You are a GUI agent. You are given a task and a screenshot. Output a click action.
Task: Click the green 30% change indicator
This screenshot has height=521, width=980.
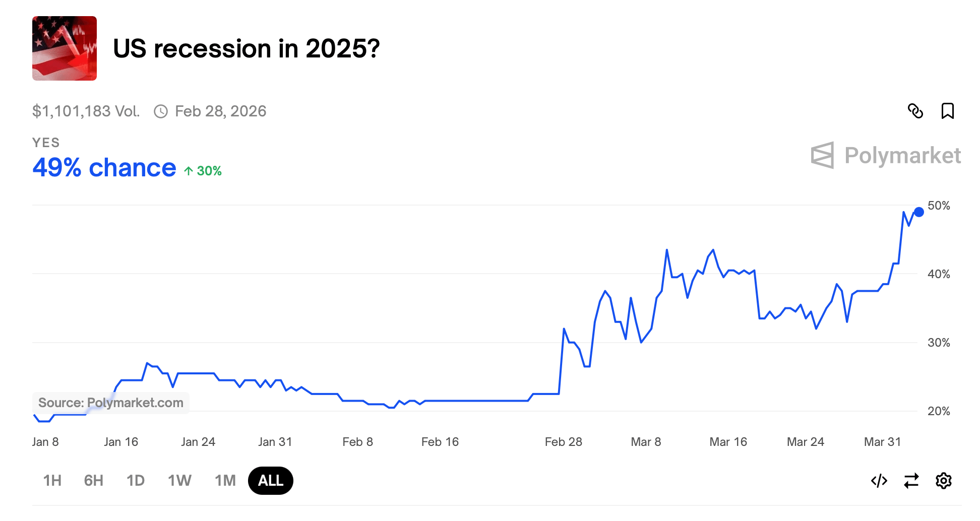tap(202, 171)
